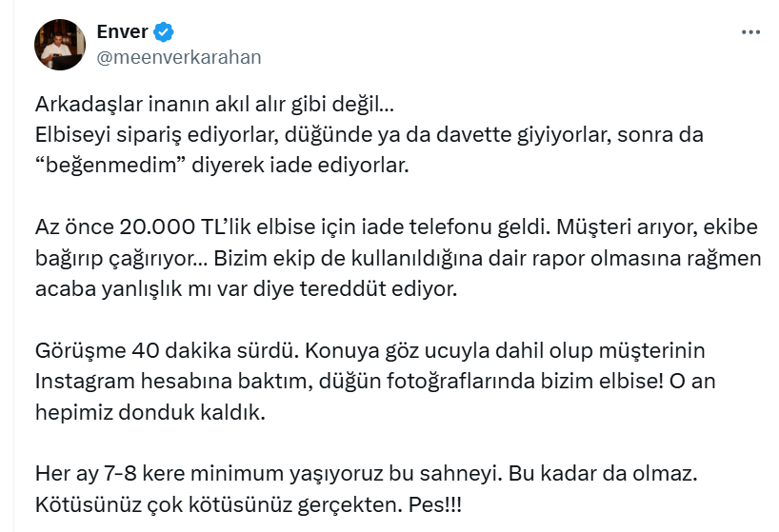Open the @meenverkarahan handle link
Screen dimensions: 779x532
pyautogui.click(x=179, y=57)
